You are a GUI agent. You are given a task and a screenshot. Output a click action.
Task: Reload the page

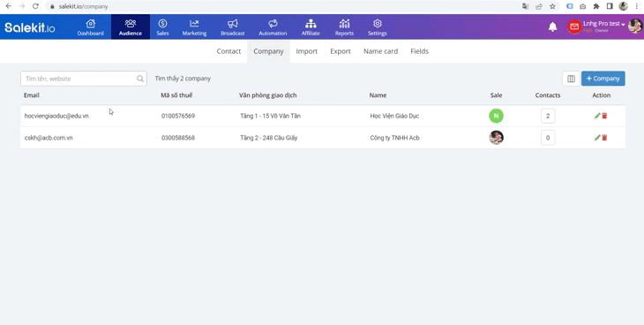(x=36, y=6)
